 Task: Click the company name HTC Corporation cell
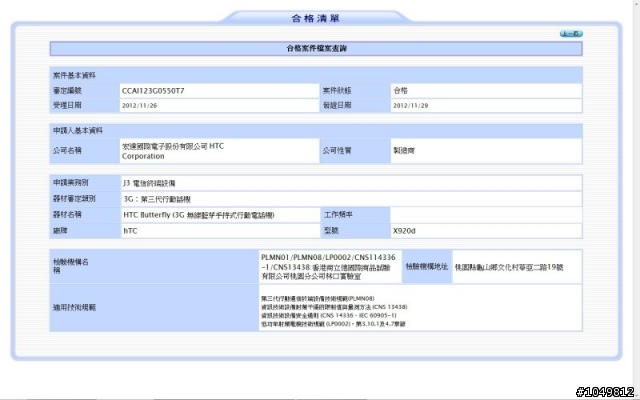click(219, 151)
